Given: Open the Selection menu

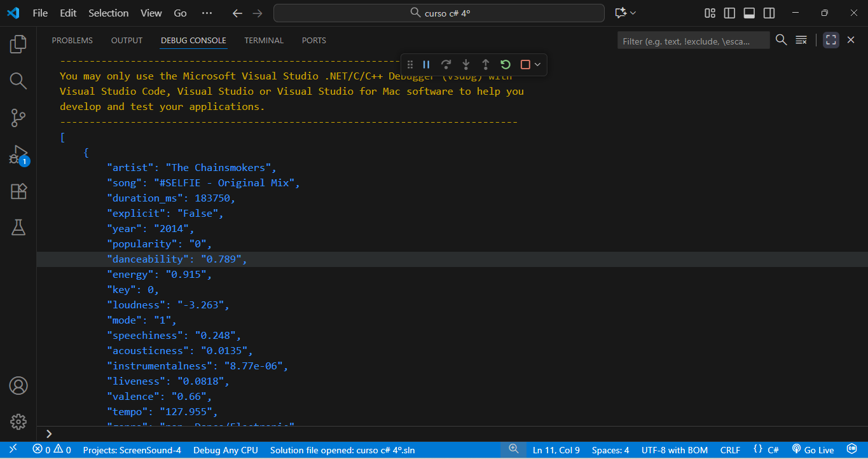Looking at the screenshot, I should click(x=108, y=13).
